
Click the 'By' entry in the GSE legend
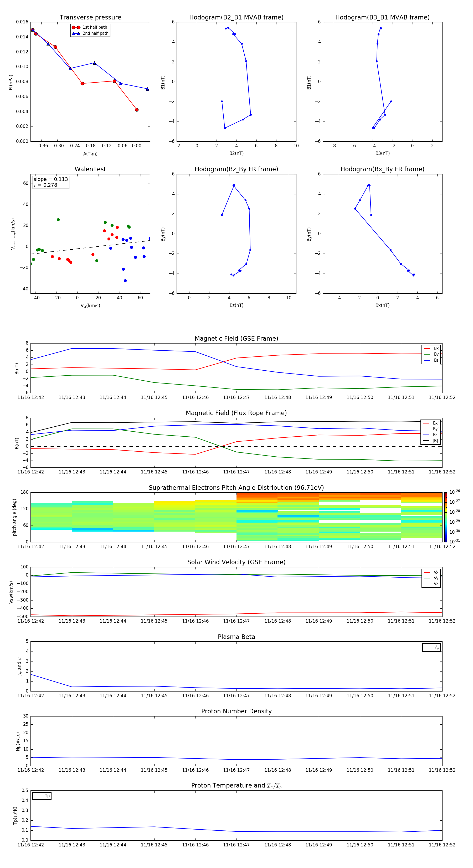coord(431,354)
